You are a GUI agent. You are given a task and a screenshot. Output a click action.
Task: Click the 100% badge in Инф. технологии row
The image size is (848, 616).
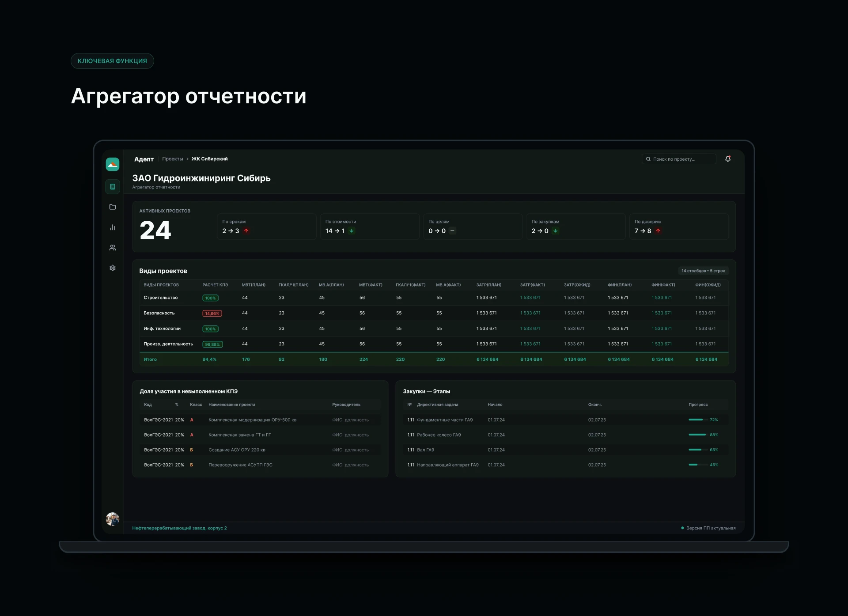(211, 329)
